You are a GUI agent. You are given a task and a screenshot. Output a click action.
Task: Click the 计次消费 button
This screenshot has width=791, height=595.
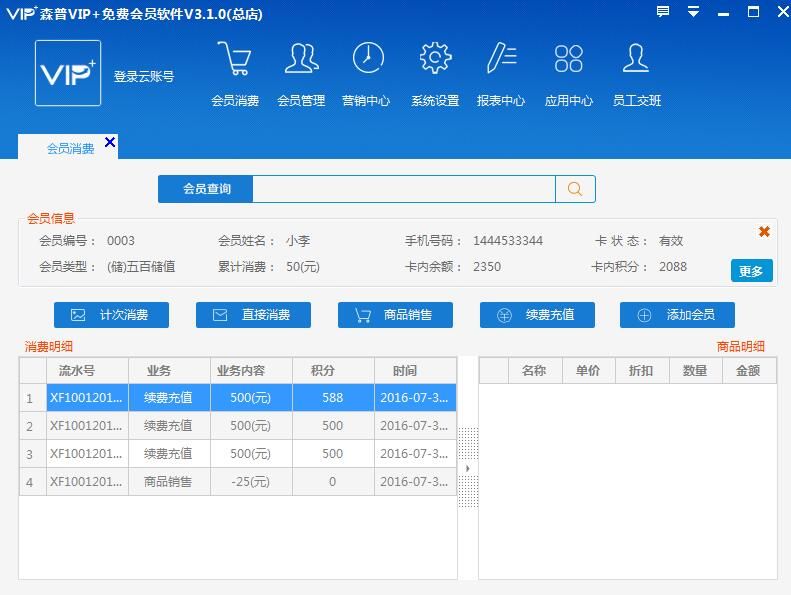pos(111,315)
